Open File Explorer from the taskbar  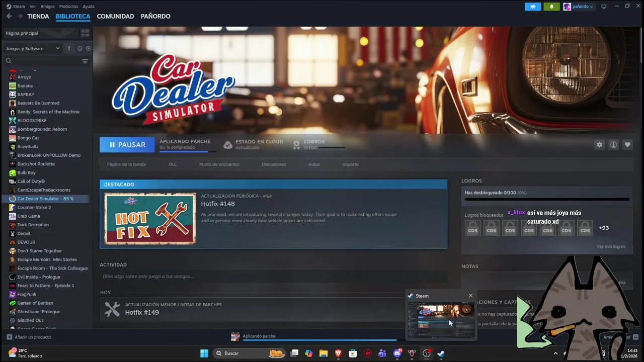[324, 353]
